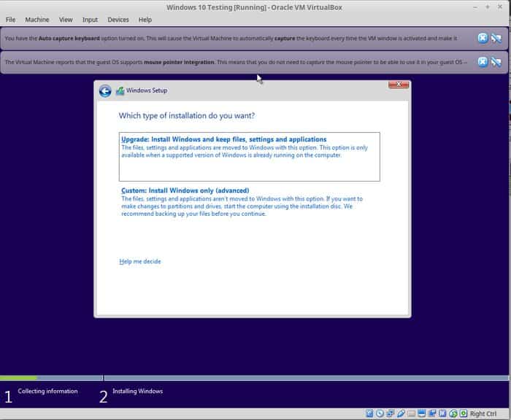Click the virtualization features 'V' status icon
Viewport: 511px width, 420px height.
[442, 413]
